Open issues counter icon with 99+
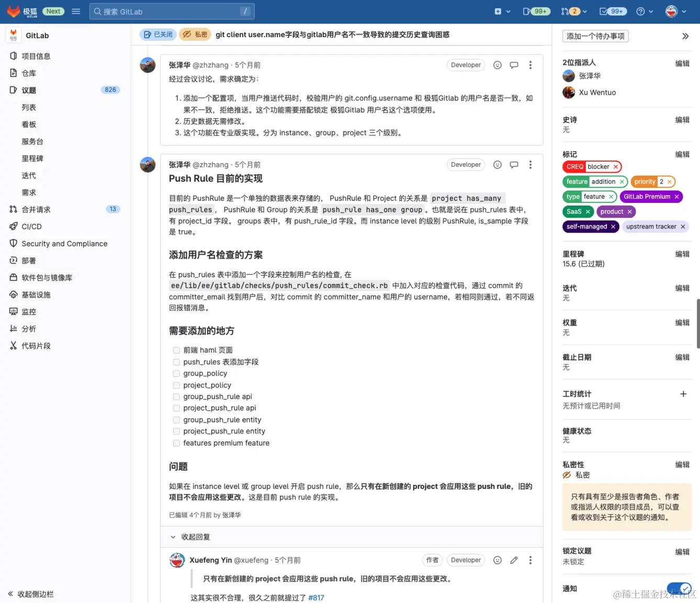700x603 pixels. 536,11
